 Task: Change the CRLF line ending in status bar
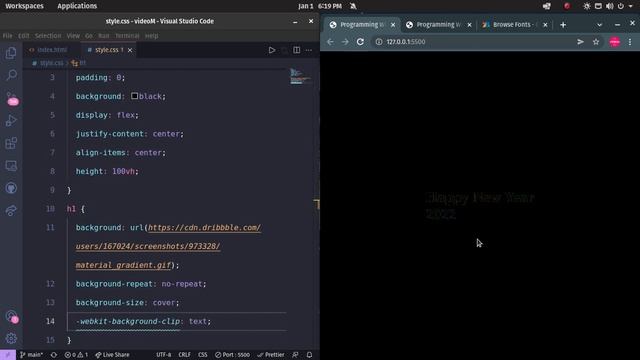click(184, 355)
